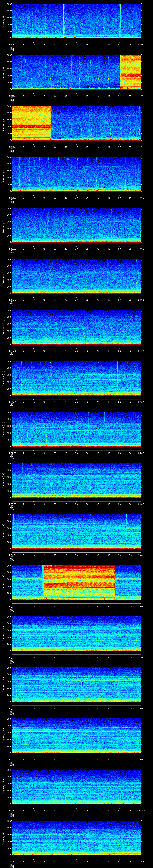Click the '53:00' end time label
Screen dimensions: 153x868
141,453
